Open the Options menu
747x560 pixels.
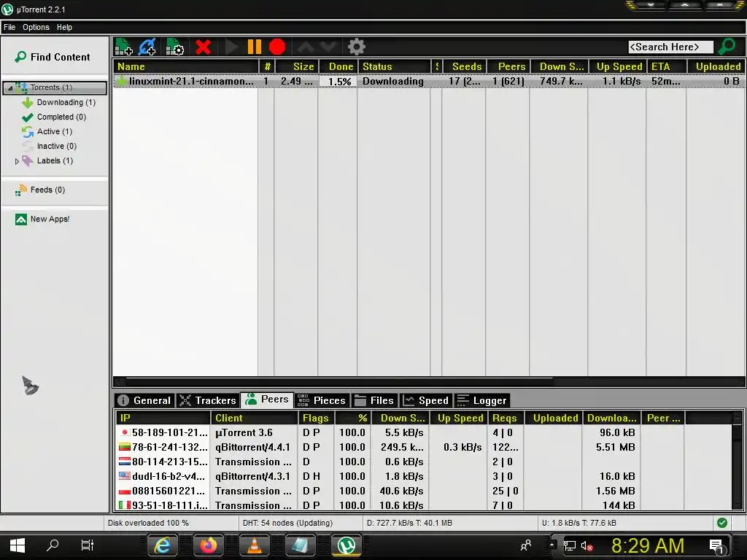pyautogui.click(x=36, y=27)
